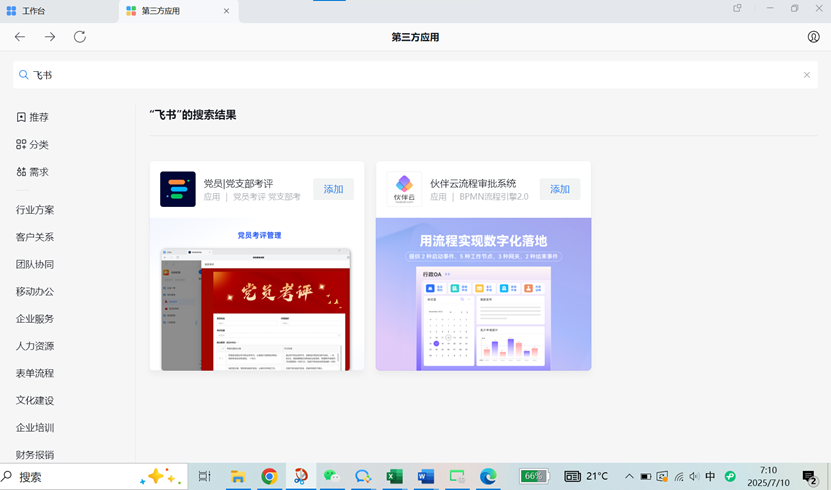831x490 pixels.
Task: Click the 党员|党支部考评 app icon
Action: 178,189
